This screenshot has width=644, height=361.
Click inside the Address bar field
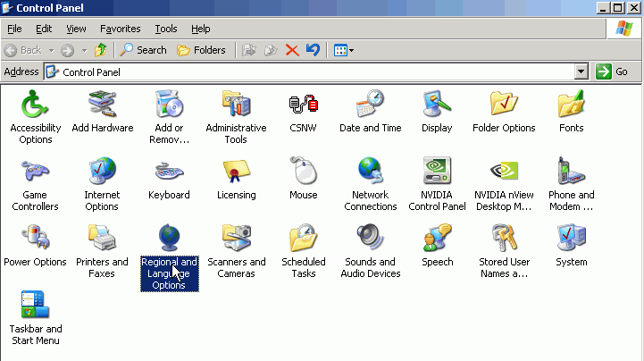click(313, 71)
